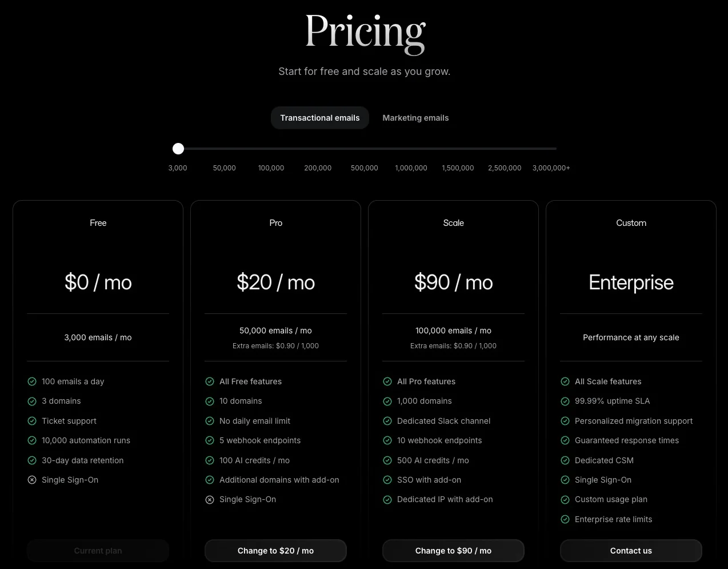This screenshot has height=569, width=728.
Task: Click the Contact us button
Action: tap(631, 551)
